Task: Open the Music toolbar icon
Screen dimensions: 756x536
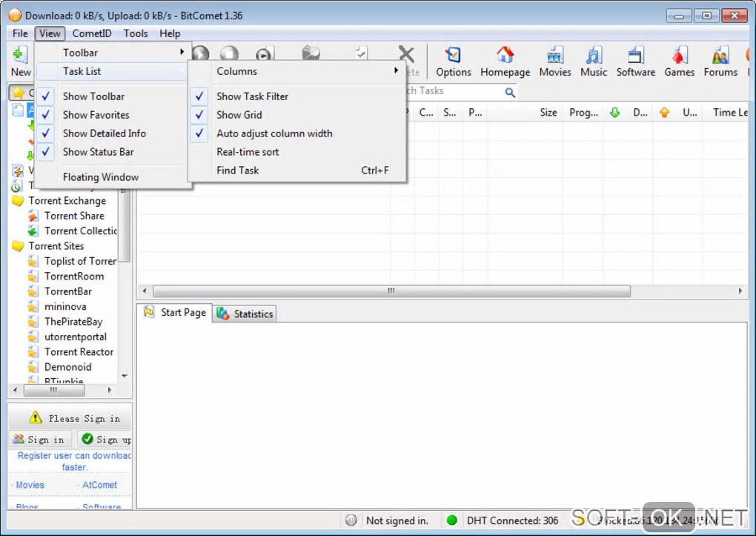Action: click(x=594, y=55)
